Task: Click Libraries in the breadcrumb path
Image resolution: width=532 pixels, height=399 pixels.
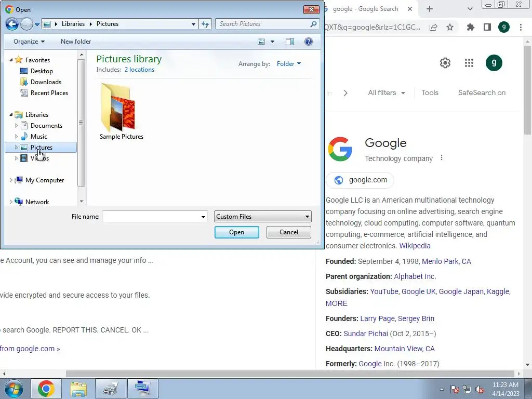Action: pyautogui.click(x=73, y=24)
